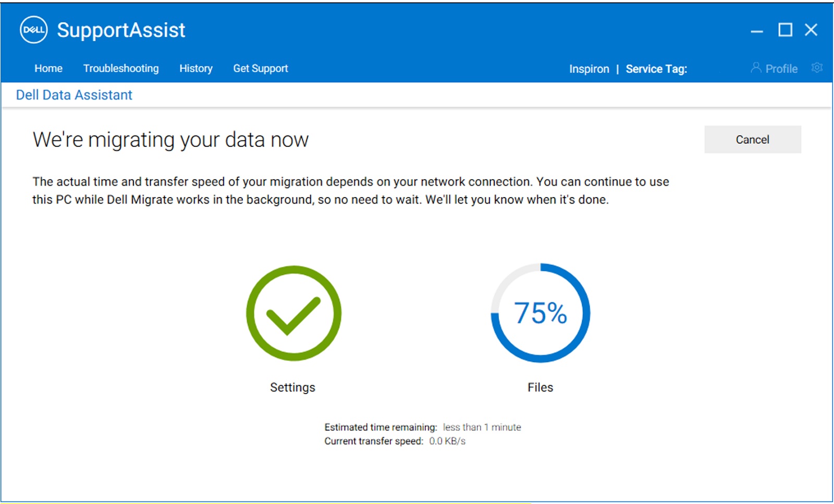Click the estimated time remaining value
Screen dimensions: 834x504
click(482, 427)
